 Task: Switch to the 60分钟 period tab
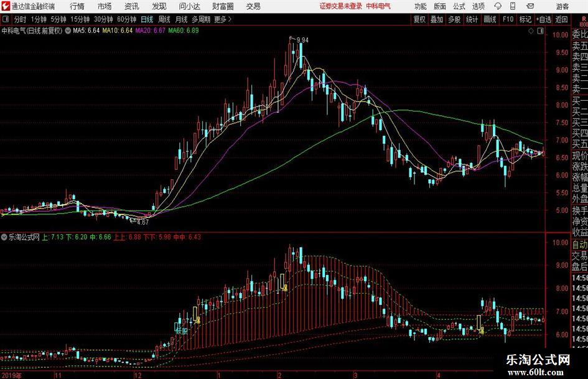pyautogui.click(x=127, y=19)
